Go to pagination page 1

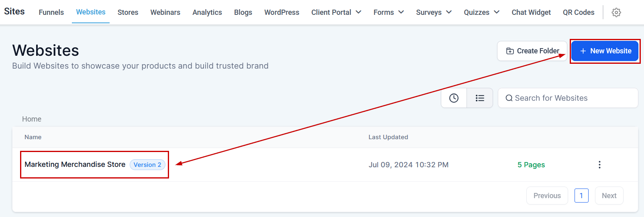581,196
